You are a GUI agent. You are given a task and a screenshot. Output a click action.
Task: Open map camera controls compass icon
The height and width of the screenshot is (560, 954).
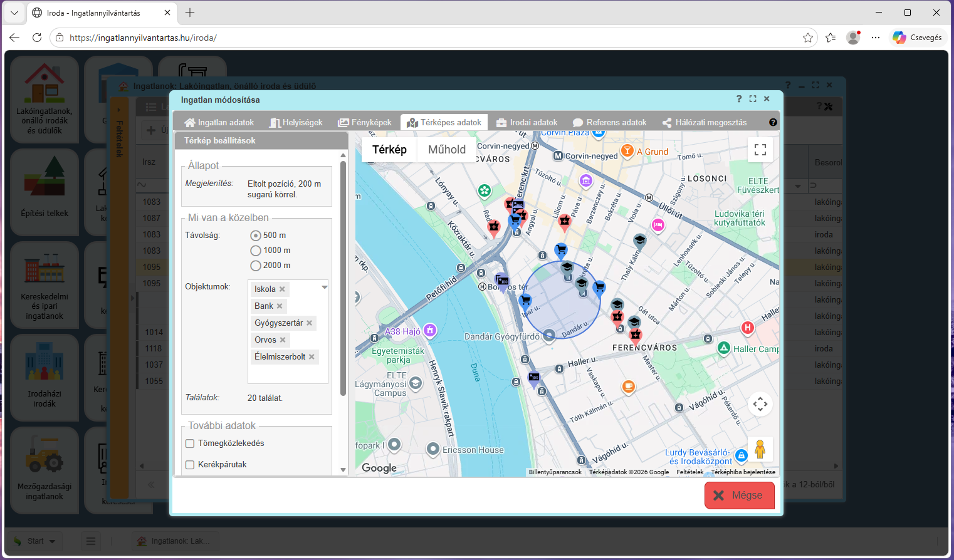pyautogui.click(x=760, y=404)
